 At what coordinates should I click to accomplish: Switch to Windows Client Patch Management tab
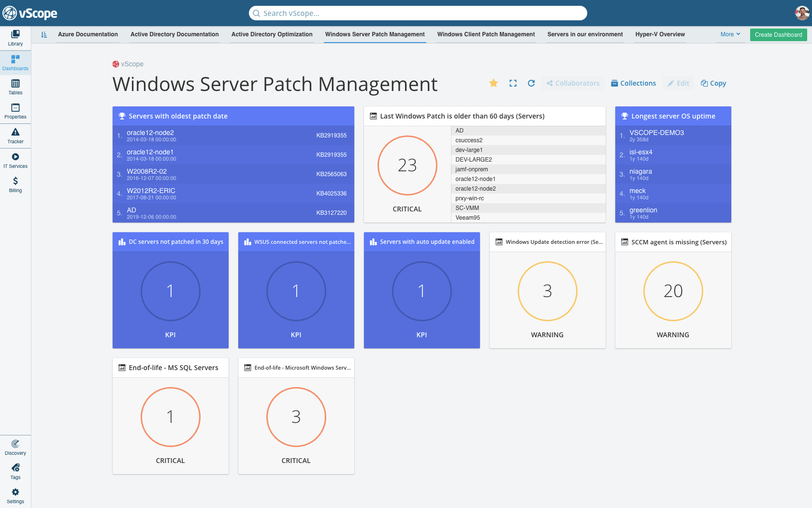486,34
